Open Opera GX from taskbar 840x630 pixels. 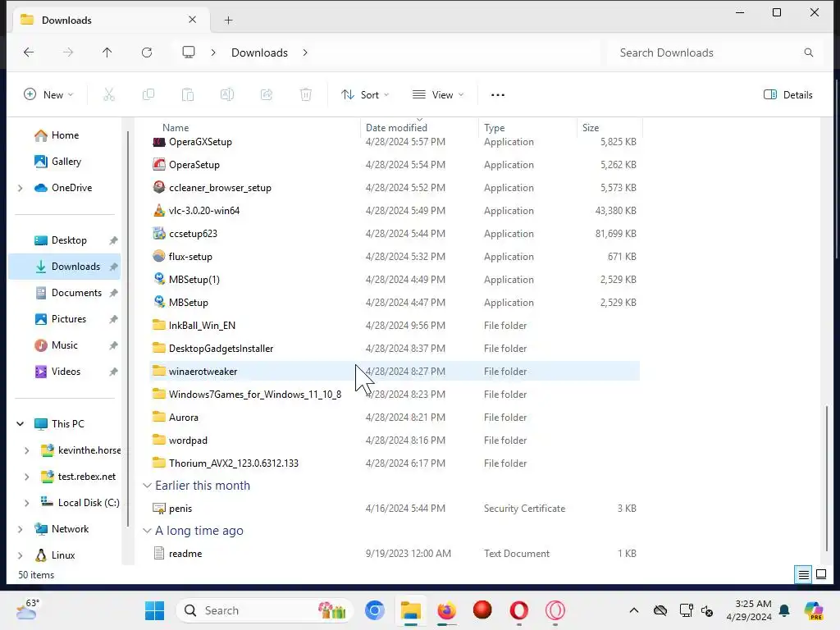(555, 610)
